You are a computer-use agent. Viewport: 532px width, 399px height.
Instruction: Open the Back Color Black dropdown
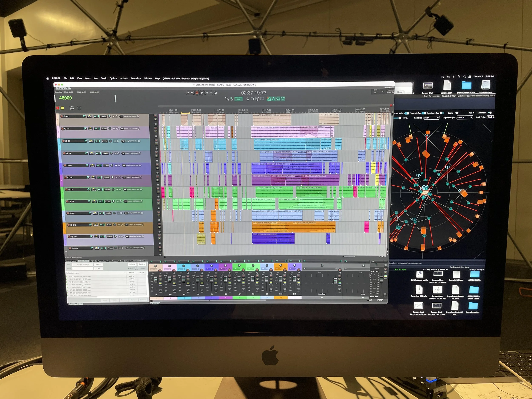click(x=491, y=117)
